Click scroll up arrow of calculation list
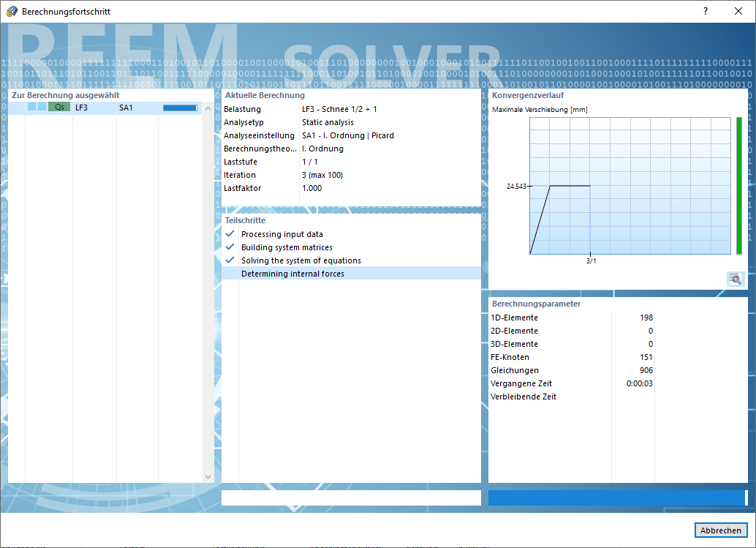The image size is (756, 548). pos(208,108)
